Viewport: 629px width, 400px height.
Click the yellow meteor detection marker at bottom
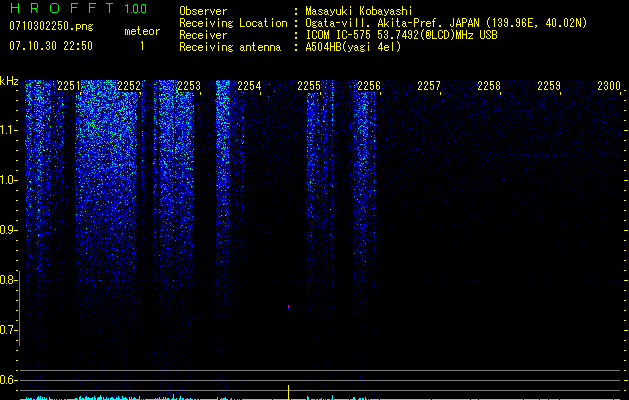point(288,392)
